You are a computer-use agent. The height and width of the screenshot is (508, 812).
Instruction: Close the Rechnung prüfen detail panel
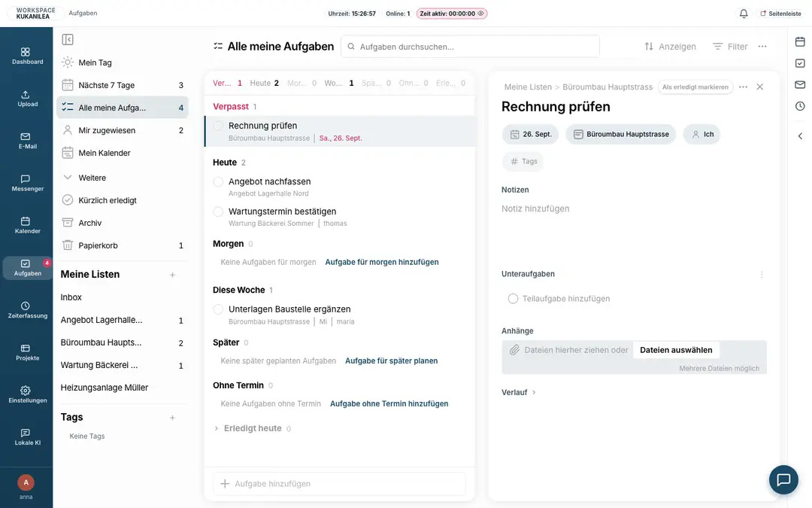click(759, 87)
